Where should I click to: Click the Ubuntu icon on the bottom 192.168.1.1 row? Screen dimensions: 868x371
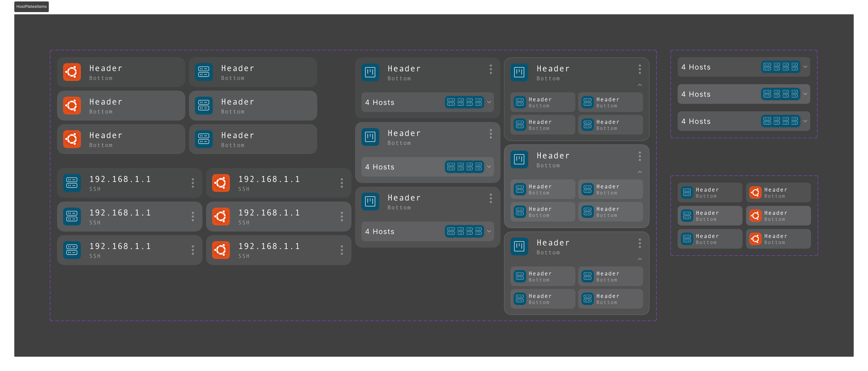click(221, 250)
